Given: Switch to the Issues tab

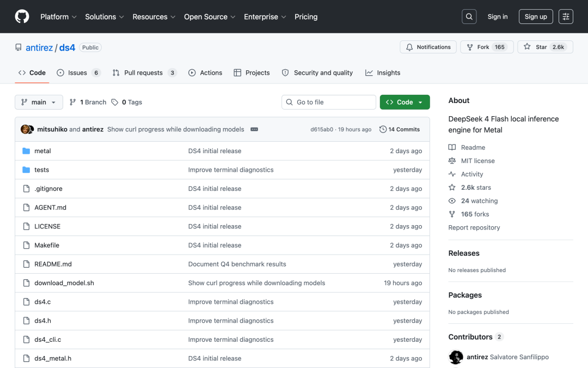Looking at the screenshot, I should [78, 73].
